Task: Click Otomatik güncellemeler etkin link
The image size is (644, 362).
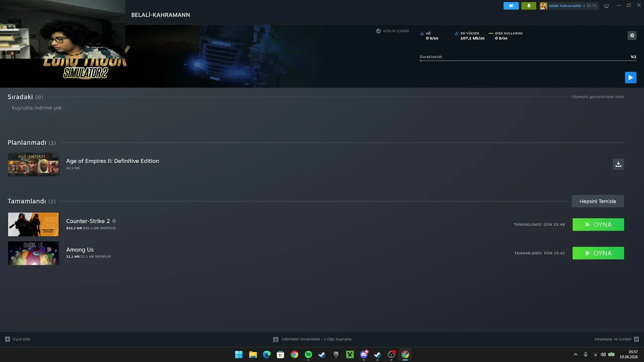Action: (x=598, y=97)
